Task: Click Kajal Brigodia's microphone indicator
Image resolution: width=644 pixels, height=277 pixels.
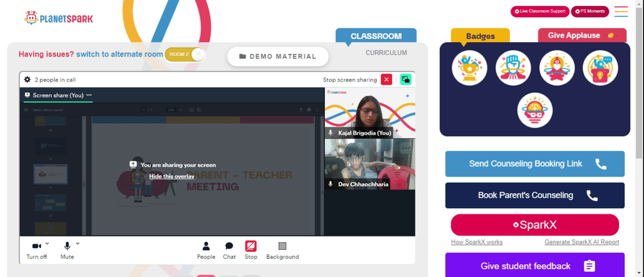Action: click(330, 133)
